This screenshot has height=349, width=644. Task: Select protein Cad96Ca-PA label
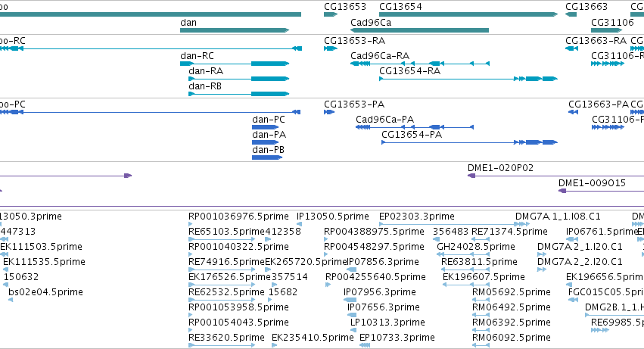point(384,120)
